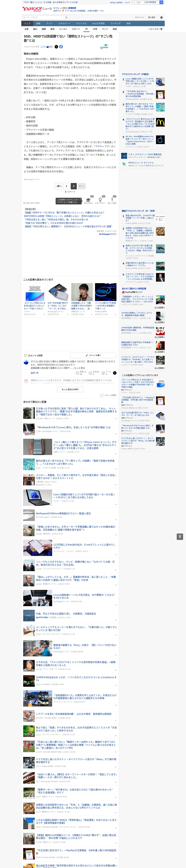
Task: Click the Yahoo!ニュース オリジナル icon in sidebar
Action: tap(124, 164)
